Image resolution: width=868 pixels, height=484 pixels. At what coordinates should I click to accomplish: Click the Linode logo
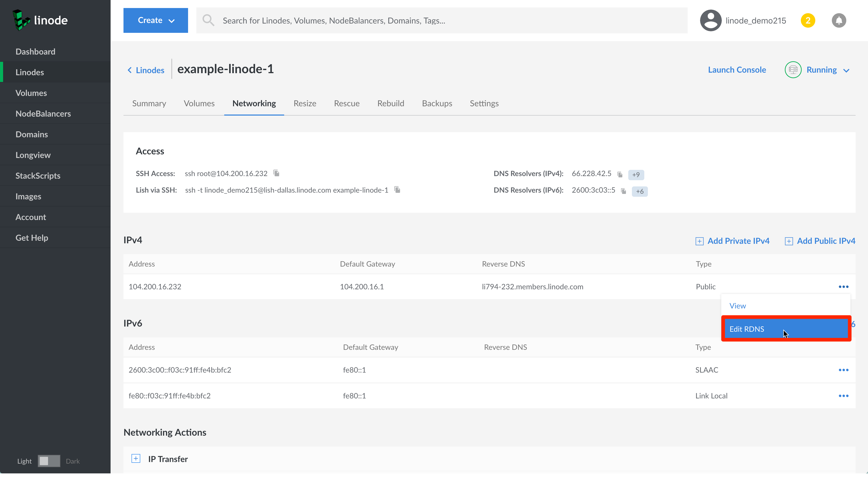click(x=40, y=20)
